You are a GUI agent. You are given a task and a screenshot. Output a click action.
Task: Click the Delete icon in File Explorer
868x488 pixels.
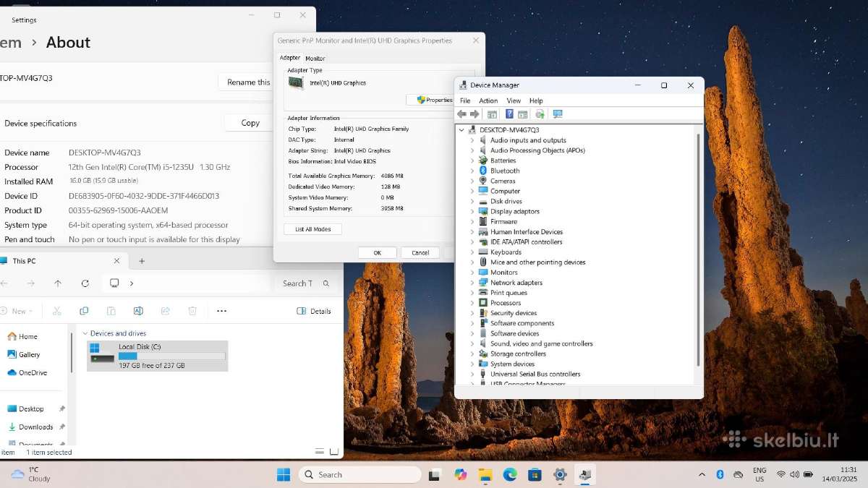pos(192,311)
